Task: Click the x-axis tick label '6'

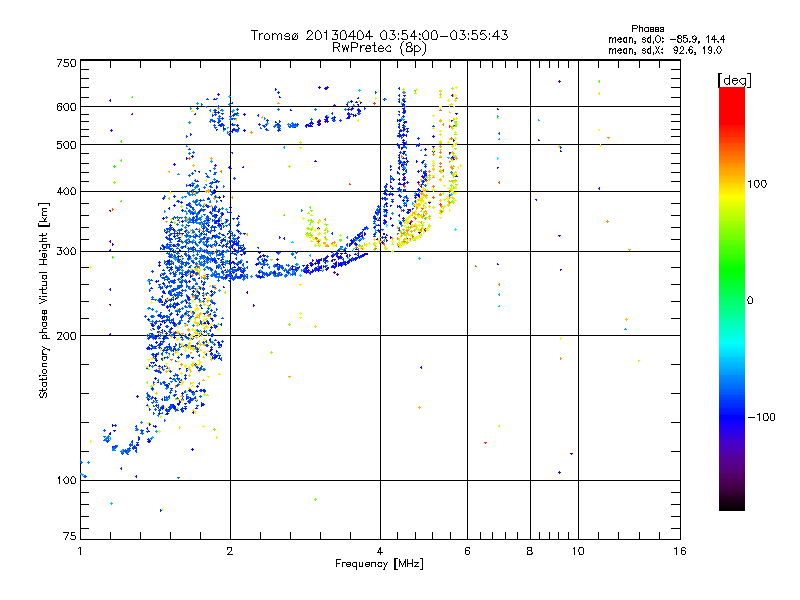Action: [467, 551]
